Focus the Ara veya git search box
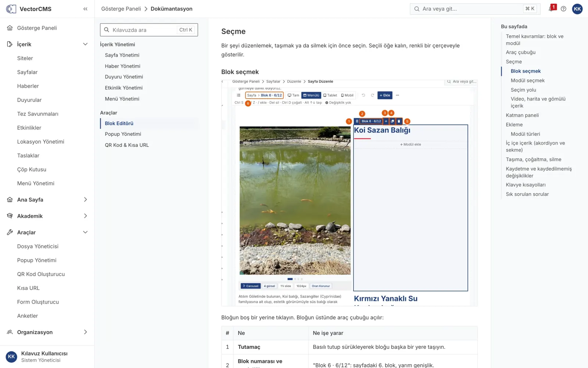This screenshot has height=368, width=588. tap(475, 9)
